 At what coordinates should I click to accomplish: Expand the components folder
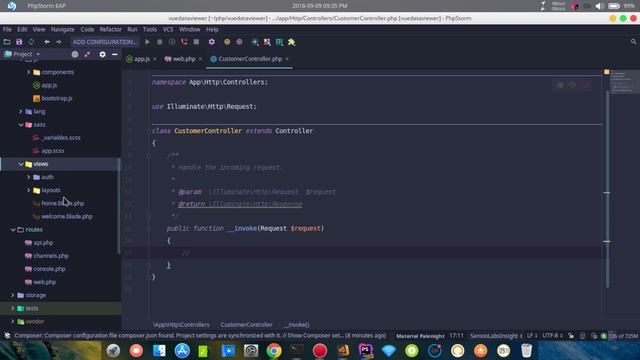[29, 72]
